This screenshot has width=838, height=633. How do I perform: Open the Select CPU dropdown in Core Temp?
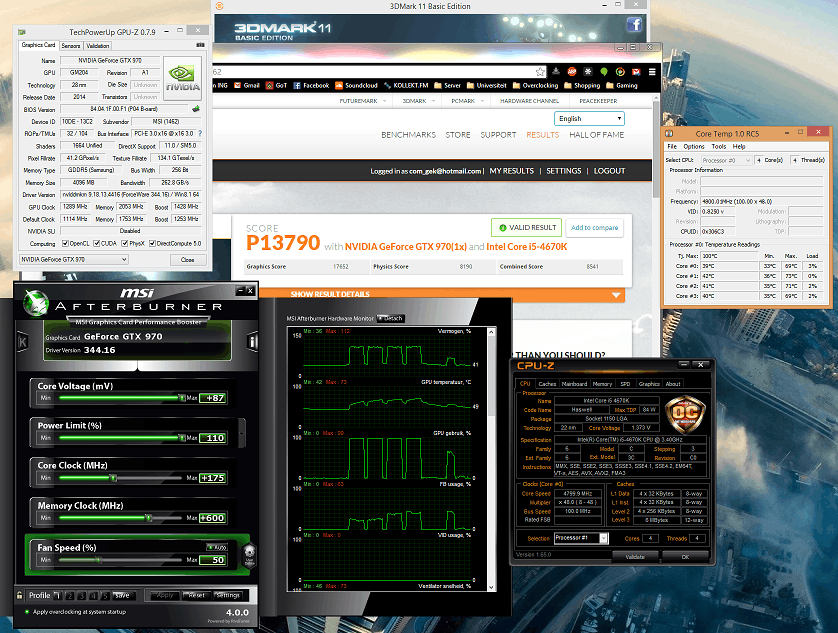point(726,160)
